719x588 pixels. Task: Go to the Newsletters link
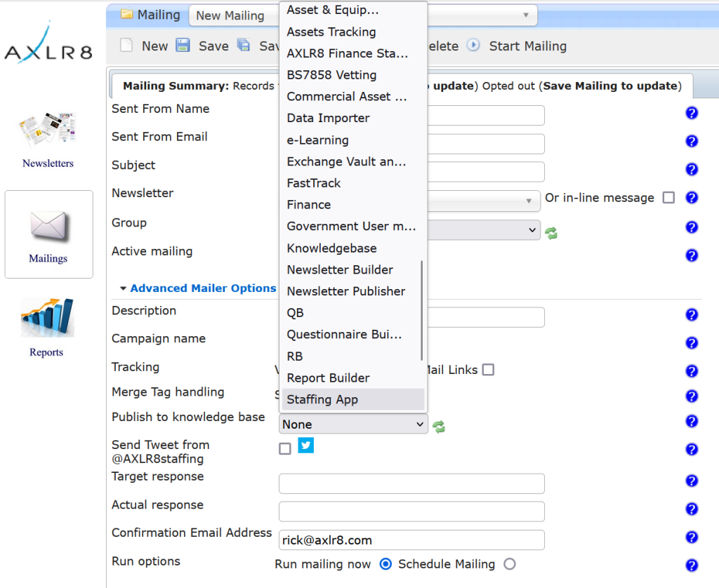click(x=48, y=163)
